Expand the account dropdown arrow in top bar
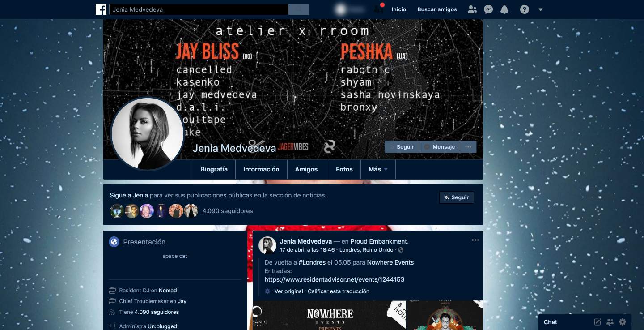Image resolution: width=644 pixels, height=330 pixels. (541, 9)
